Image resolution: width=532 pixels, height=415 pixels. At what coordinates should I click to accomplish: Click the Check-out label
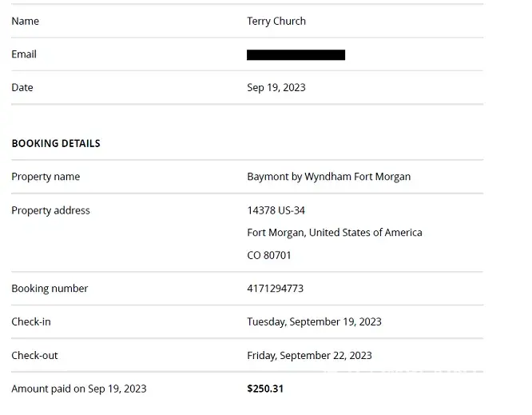(x=34, y=355)
